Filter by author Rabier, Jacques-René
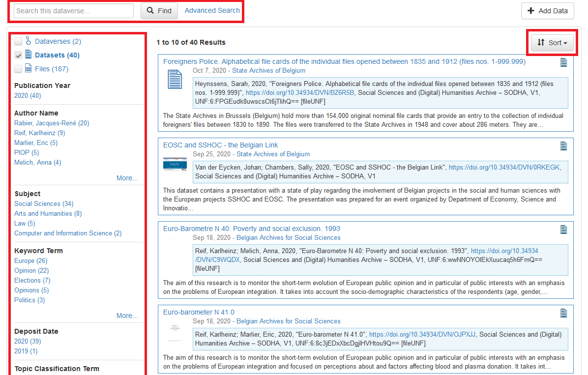588x375 pixels. tap(52, 123)
